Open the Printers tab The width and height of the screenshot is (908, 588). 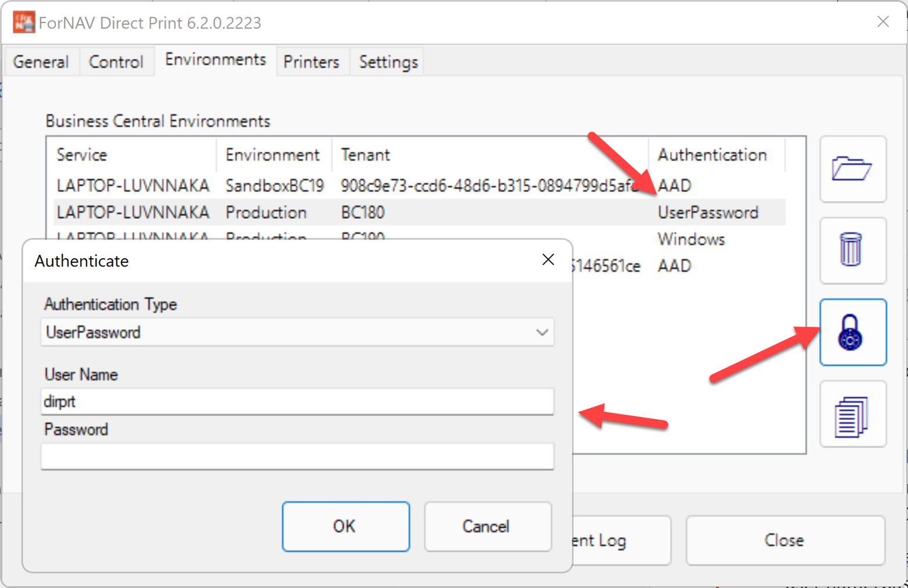click(311, 62)
